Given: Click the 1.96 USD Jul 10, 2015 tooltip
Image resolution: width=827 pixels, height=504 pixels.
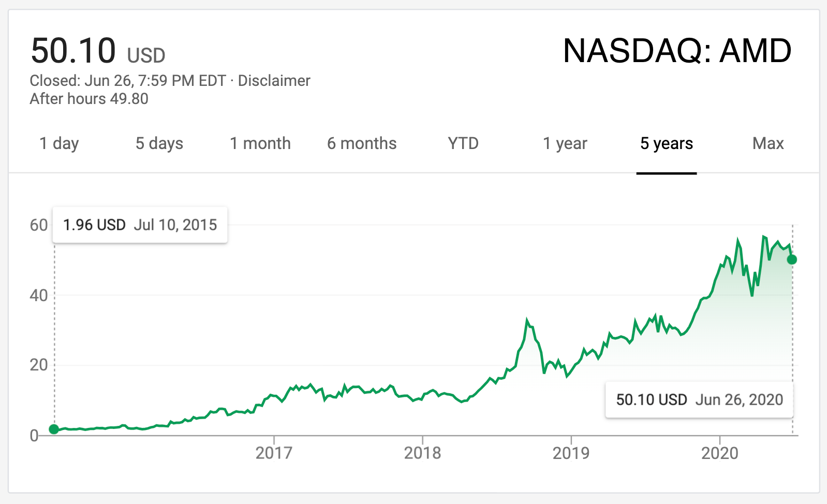Looking at the screenshot, I should tap(140, 225).
